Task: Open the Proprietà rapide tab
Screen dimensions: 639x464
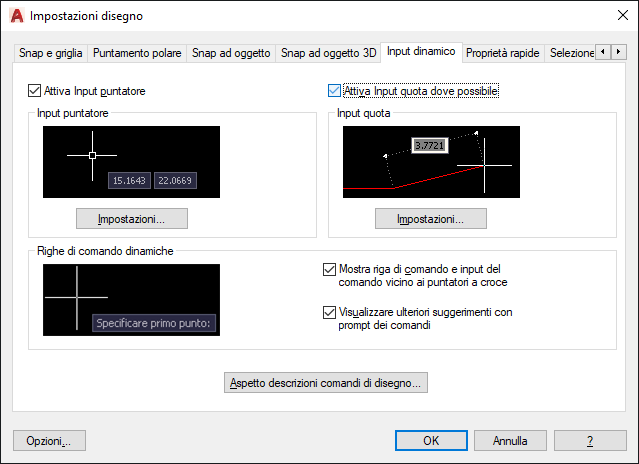Action: [x=502, y=53]
